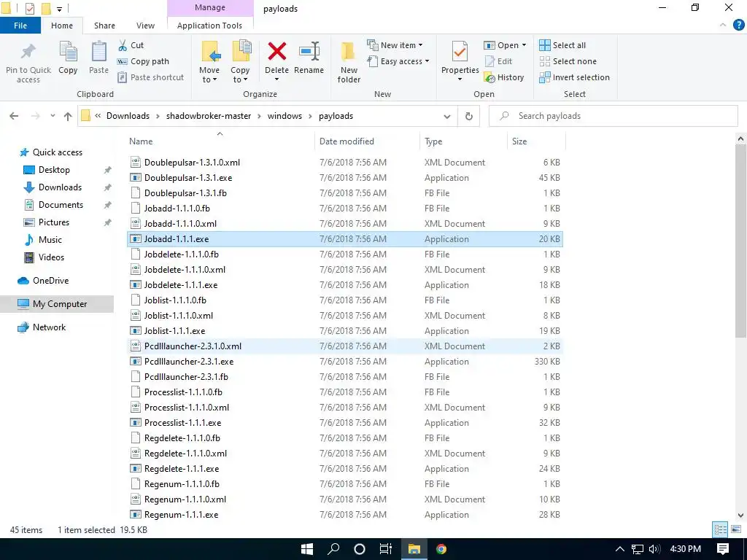This screenshot has height=560, width=747.
Task: Select Music in the navigation pane
Action: point(50,240)
